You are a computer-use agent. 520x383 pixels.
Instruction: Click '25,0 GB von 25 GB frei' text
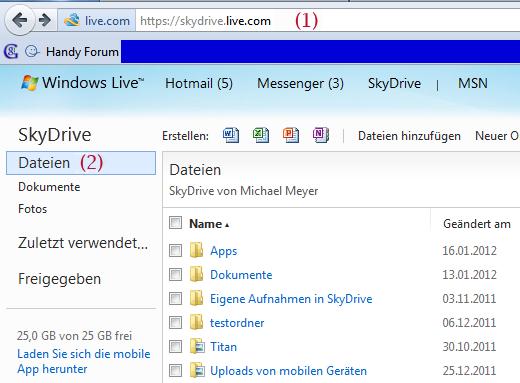point(74,336)
